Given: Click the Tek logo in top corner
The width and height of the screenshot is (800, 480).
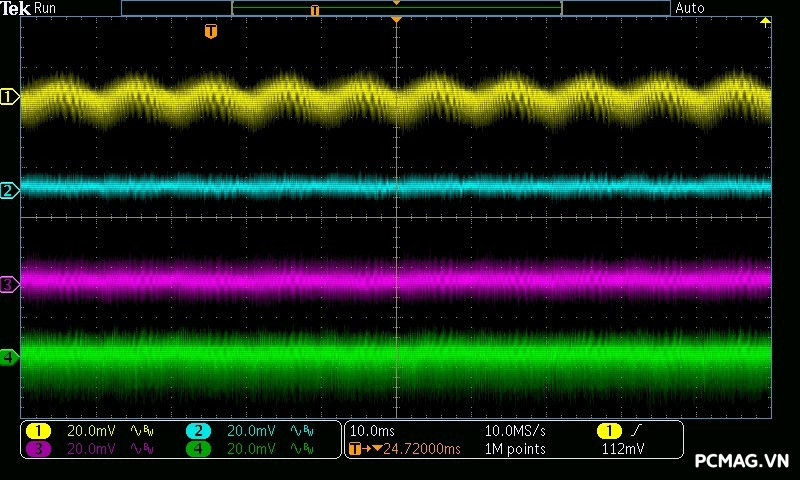Looking at the screenshot, I should 16,8.
